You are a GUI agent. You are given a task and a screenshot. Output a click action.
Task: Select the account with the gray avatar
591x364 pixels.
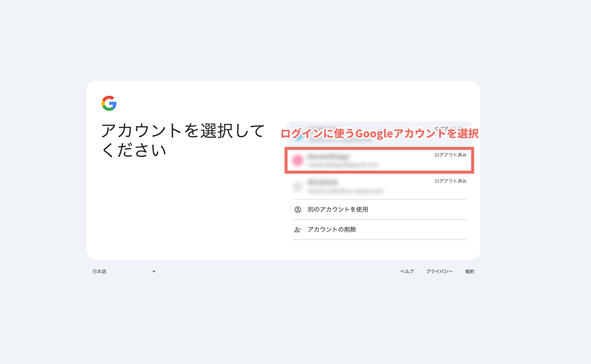click(379, 186)
